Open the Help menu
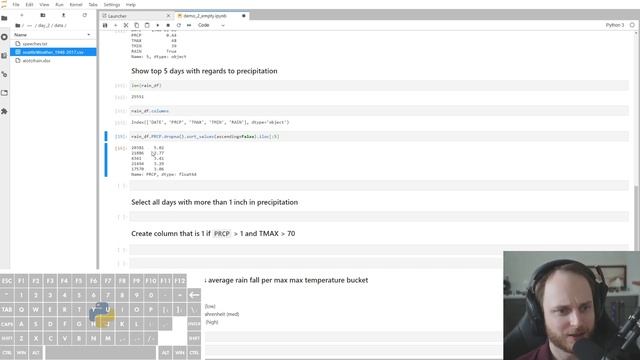Image resolution: width=640 pixels, height=360 pixels. (x=131, y=4)
